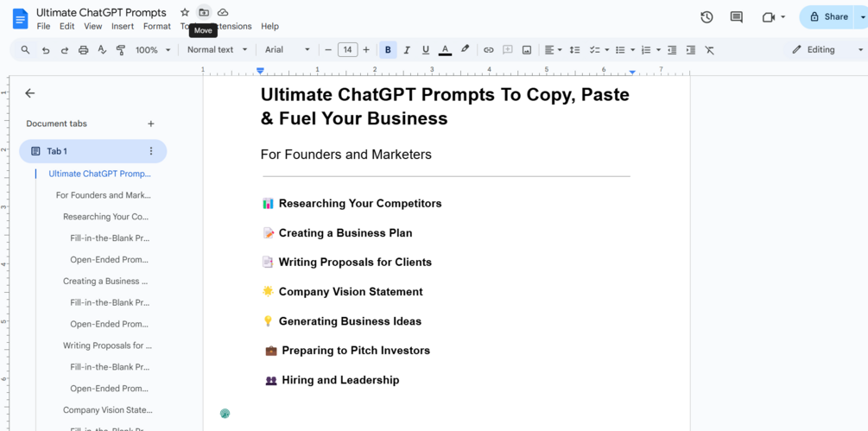868x431 pixels.
Task: Click the Researching Your Competitors heading
Action: pyautogui.click(x=360, y=204)
